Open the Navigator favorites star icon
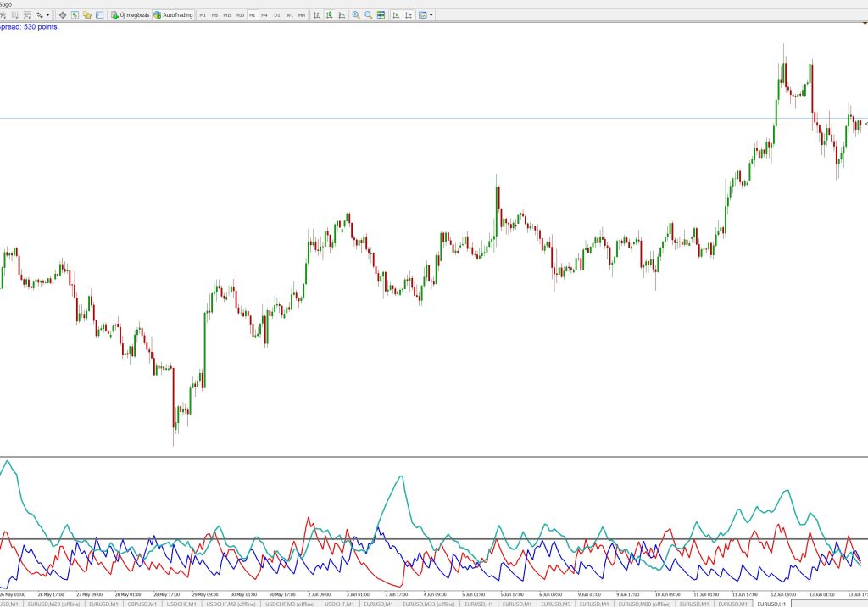 [x=87, y=15]
